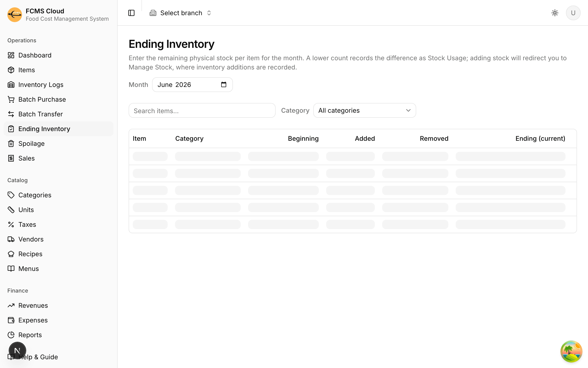Click the Next.js dev tools badge
Image resolution: width=588 pixels, height=368 pixels.
click(17, 351)
